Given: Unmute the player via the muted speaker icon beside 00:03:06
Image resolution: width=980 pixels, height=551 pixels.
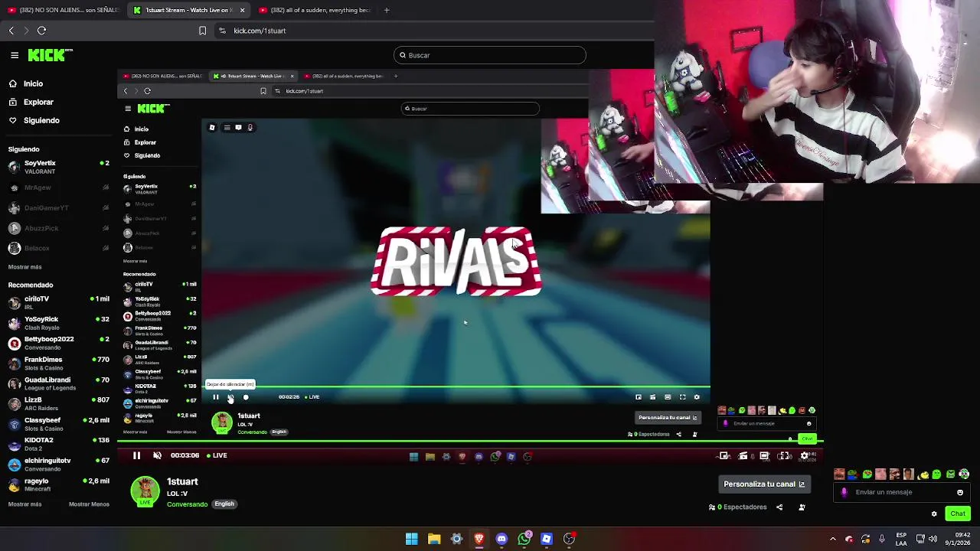Looking at the screenshot, I should tap(157, 455).
